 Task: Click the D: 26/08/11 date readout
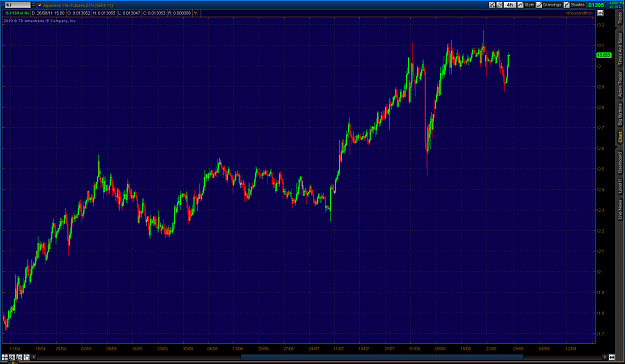coord(48,13)
